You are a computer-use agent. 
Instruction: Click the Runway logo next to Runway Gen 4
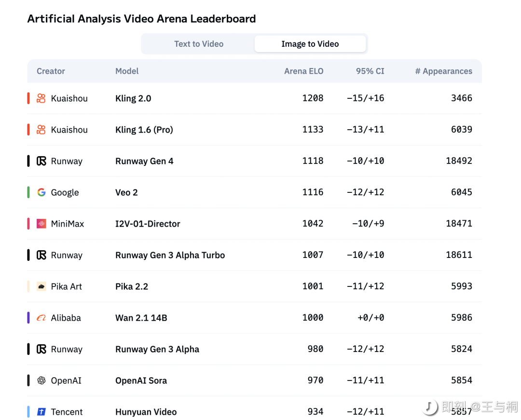pyautogui.click(x=41, y=161)
